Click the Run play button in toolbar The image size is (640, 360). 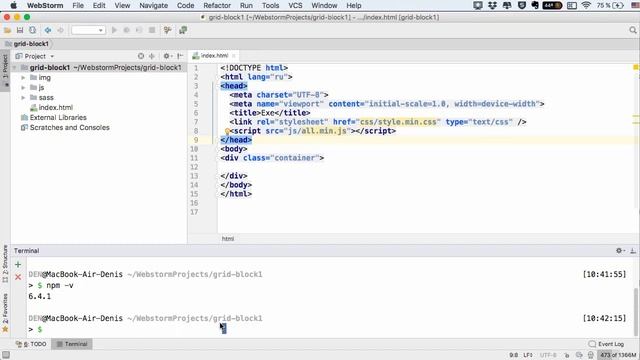click(x=114, y=30)
